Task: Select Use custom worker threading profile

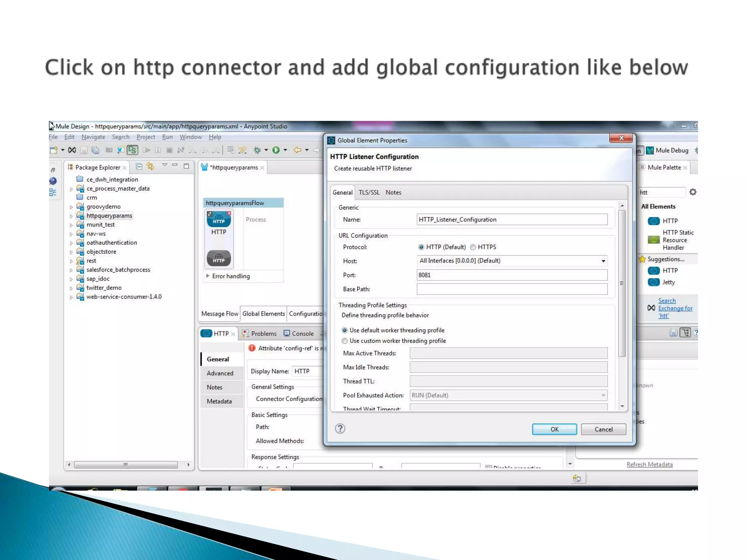Action: (345, 341)
